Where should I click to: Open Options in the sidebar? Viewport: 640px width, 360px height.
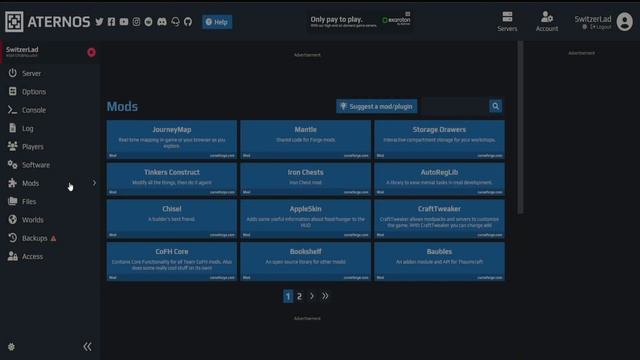click(x=50, y=92)
